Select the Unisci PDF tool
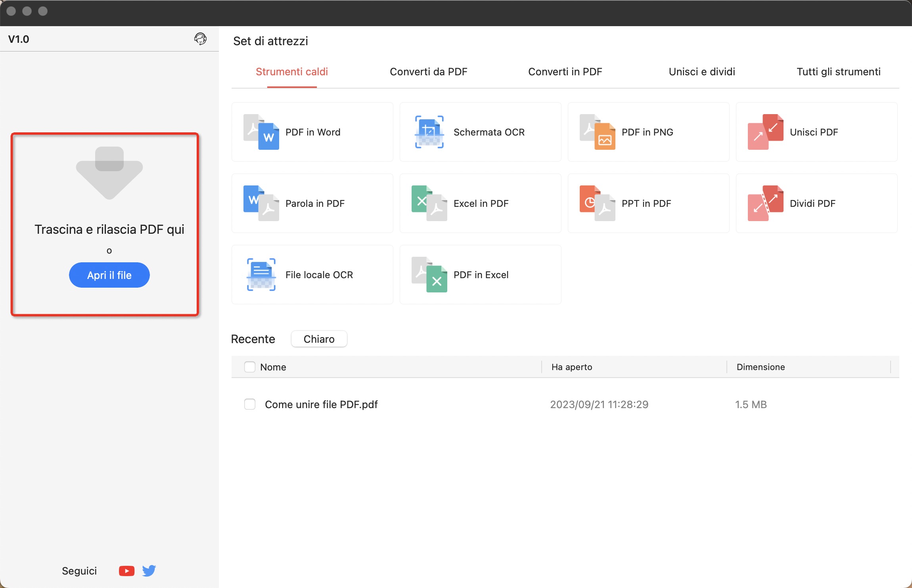This screenshot has width=912, height=588. tap(816, 132)
